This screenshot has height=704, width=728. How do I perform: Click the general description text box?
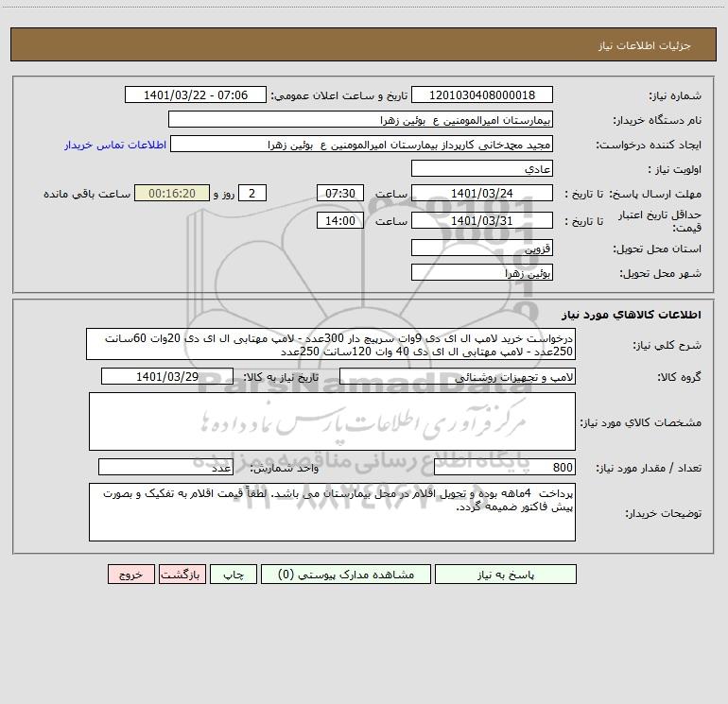(331, 344)
